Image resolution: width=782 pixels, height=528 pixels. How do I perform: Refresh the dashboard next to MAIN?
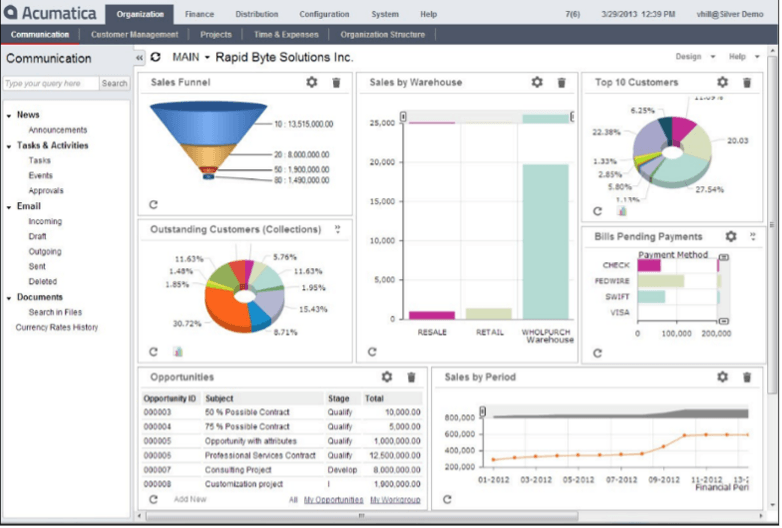[156, 57]
